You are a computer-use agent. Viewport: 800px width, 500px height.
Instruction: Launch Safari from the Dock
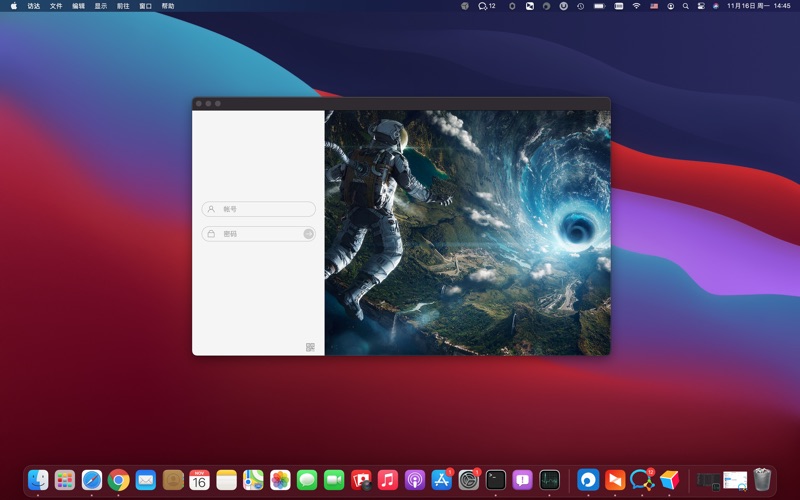[x=92, y=480]
